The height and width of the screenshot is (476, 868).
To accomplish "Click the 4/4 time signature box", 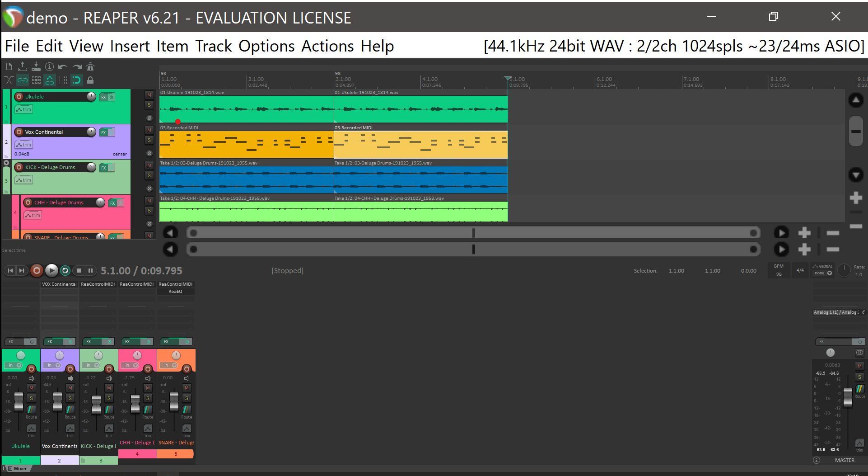I will 800,270.
